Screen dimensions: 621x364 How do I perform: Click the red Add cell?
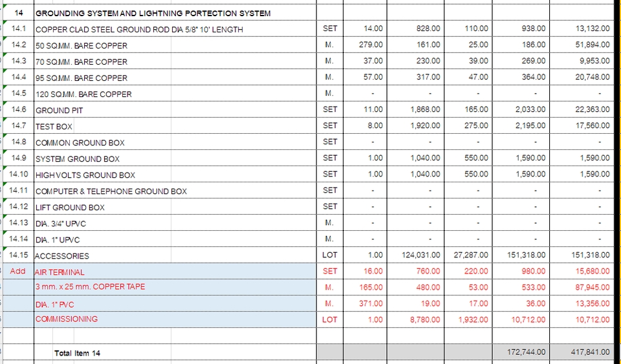[x=18, y=271]
